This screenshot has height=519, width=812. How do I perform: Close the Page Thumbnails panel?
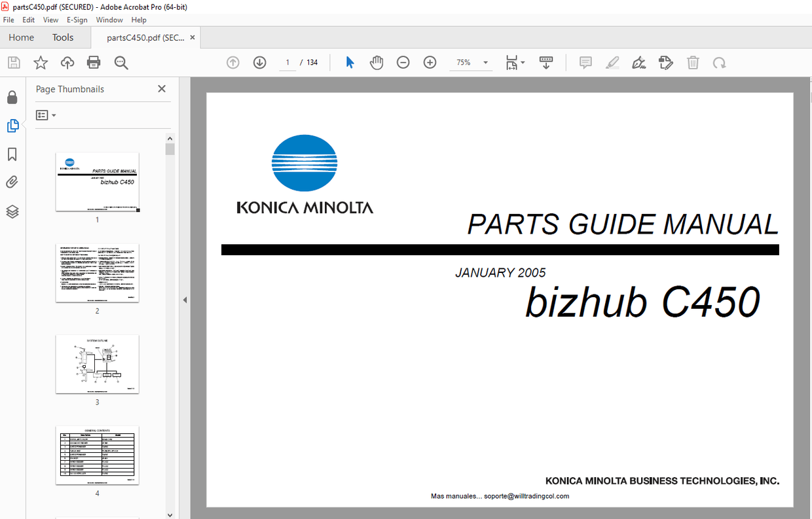161,88
